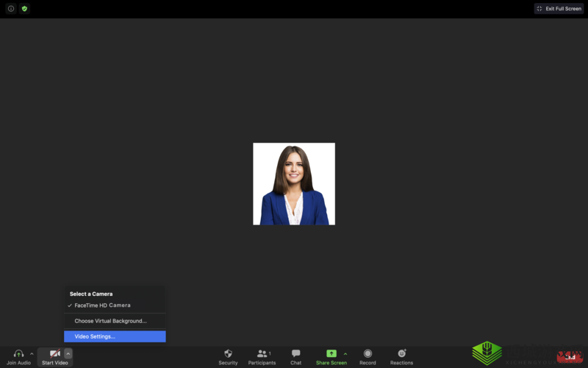Image resolution: width=588 pixels, height=368 pixels.
Task: Click the Start Video camera icon
Action: (54, 354)
